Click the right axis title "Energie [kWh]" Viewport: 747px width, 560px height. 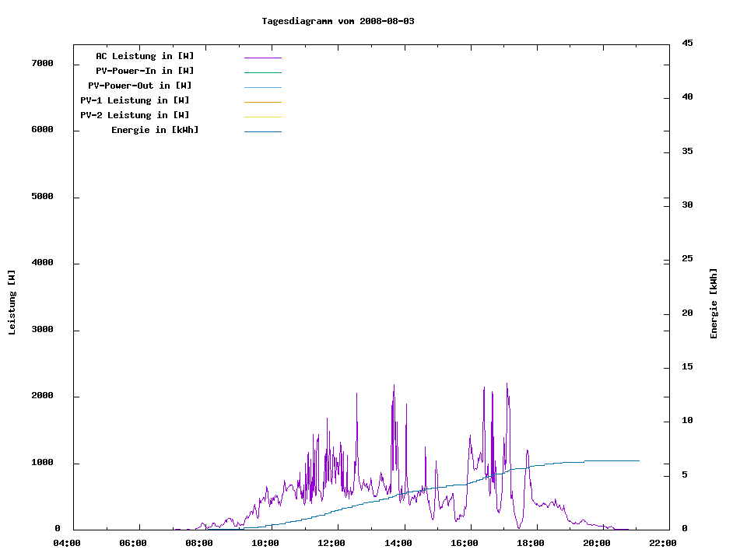pyautogui.click(x=714, y=303)
